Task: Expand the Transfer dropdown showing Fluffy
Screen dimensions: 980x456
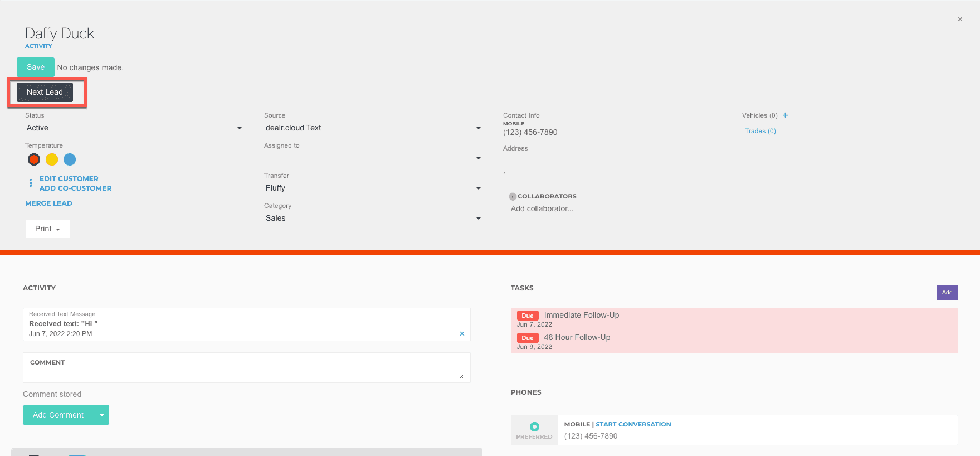Action: tap(372, 188)
